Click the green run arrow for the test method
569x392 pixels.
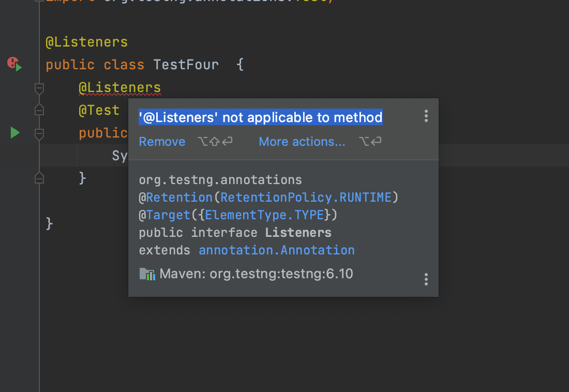point(15,133)
